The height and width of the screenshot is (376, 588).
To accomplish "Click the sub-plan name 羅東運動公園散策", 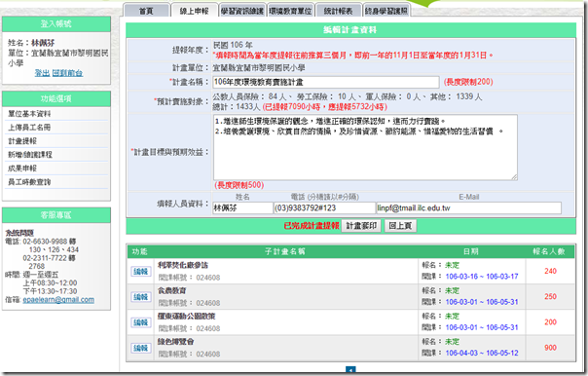I will point(186,316).
